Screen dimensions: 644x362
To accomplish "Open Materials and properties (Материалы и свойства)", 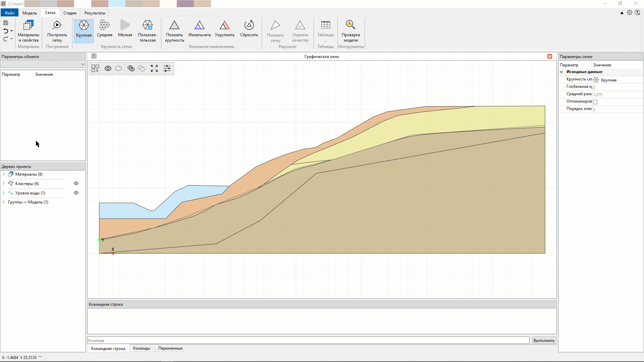I will [x=29, y=25].
